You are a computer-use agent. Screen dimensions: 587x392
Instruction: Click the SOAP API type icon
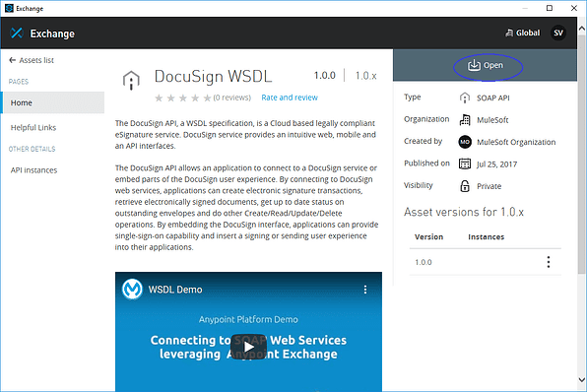tap(465, 98)
